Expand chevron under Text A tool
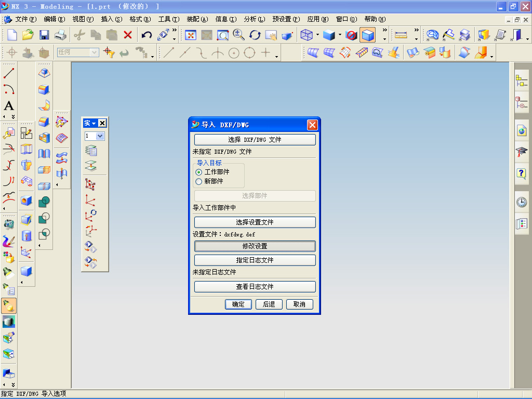 pyautogui.click(x=13, y=117)
